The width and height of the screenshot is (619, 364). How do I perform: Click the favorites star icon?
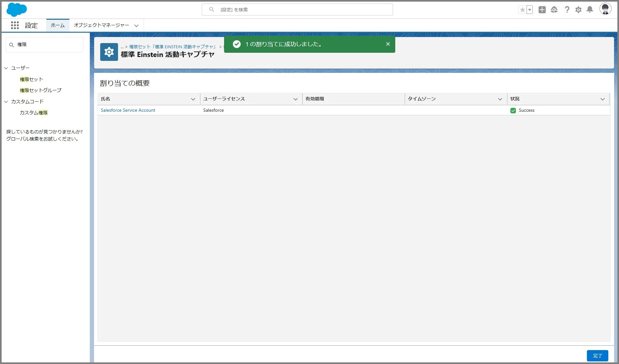522,10
